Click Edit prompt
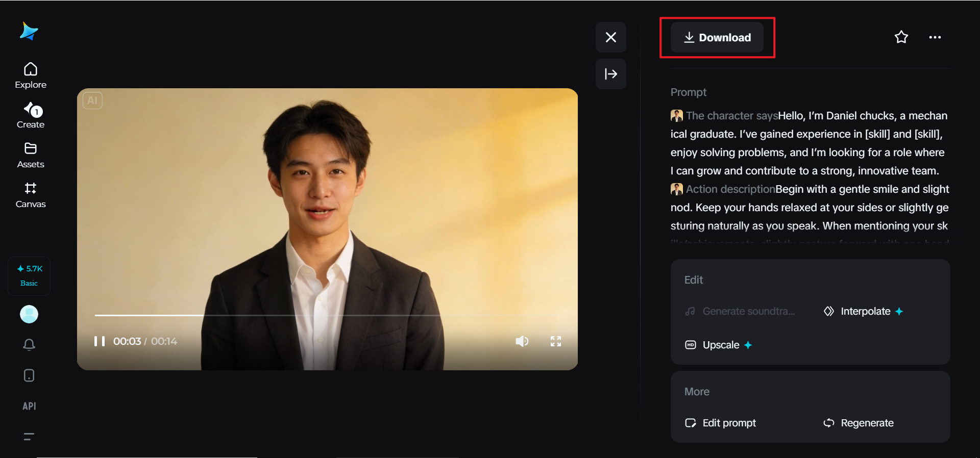The image size is (980, 458). [720, 423]
